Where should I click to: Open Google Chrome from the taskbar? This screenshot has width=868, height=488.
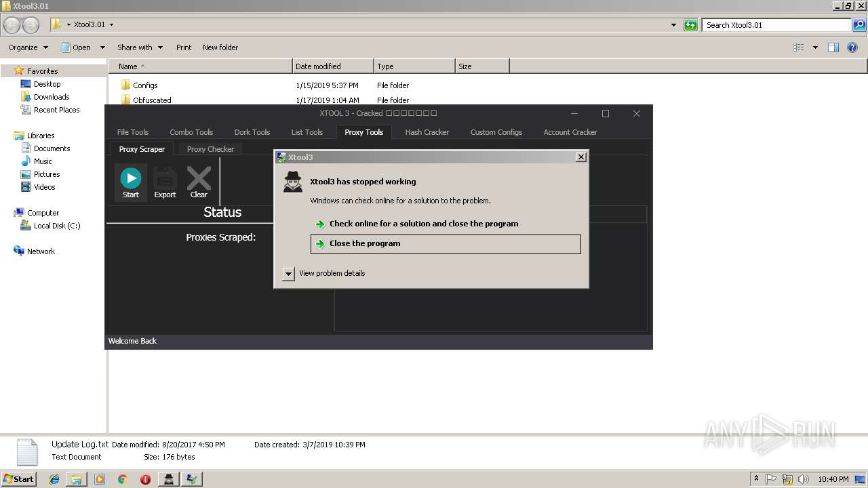click(123, 479)
